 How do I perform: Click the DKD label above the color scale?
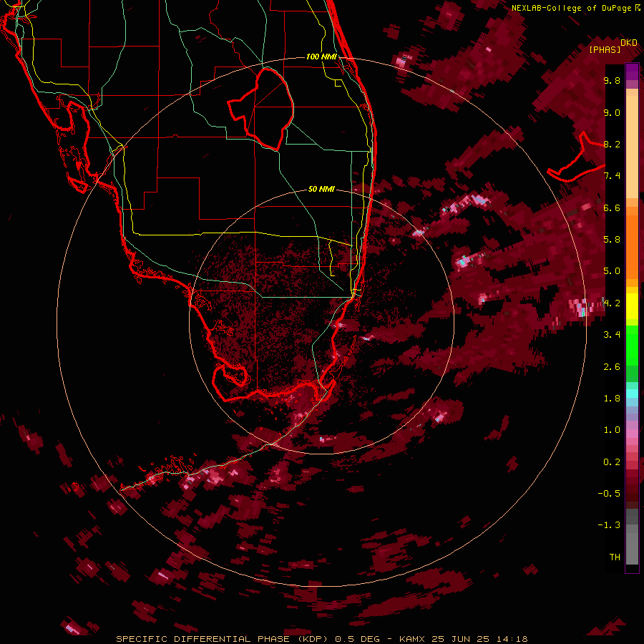(x=628, y=43)
